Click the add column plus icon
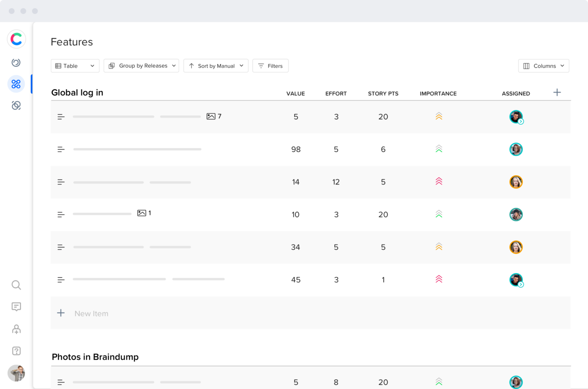This screenshot has height=389, width=588. tap(557, 92)
